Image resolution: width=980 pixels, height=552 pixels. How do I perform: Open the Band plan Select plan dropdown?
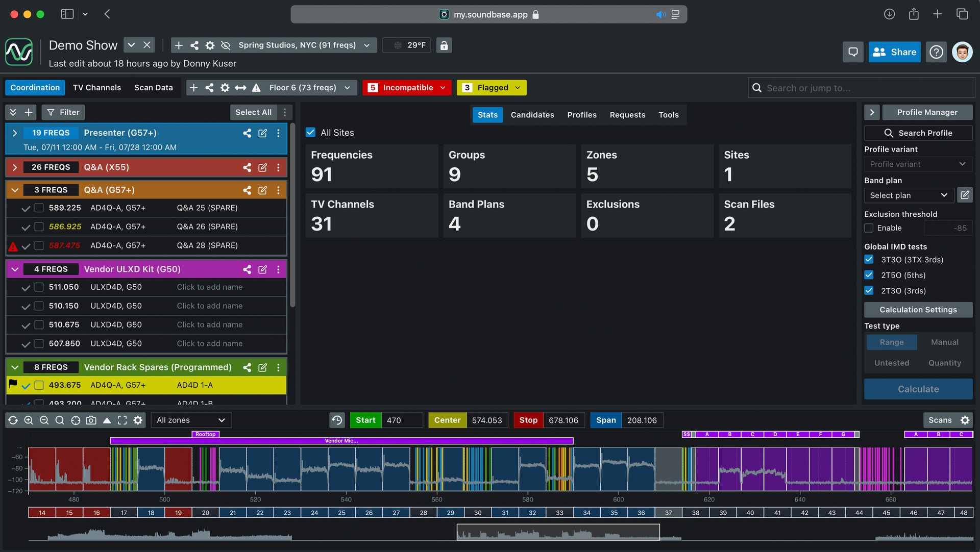coord(909,195)
